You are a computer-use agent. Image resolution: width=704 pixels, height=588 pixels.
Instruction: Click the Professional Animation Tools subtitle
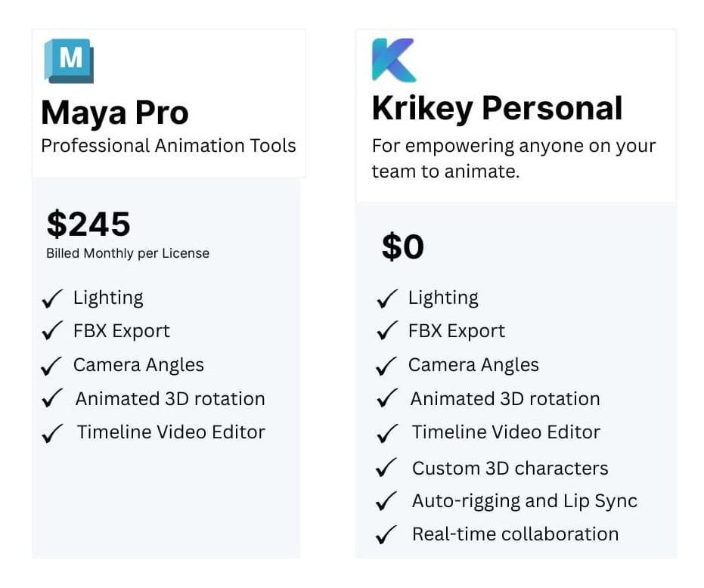point(169,146)
